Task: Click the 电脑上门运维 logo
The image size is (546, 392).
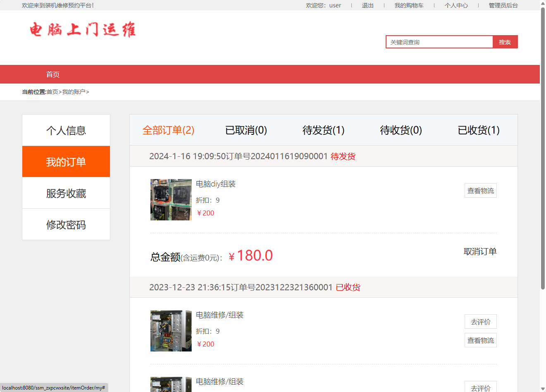Action: (82, 30)
